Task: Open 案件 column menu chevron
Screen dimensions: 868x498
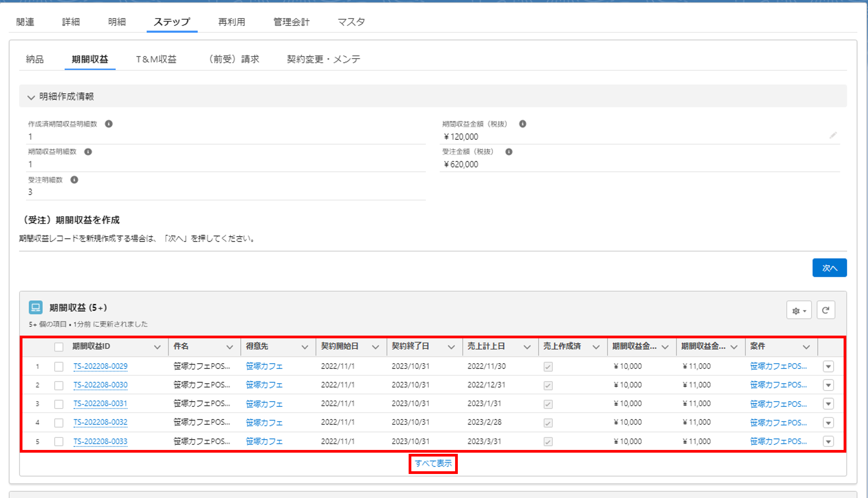Action: pos(806,347)
